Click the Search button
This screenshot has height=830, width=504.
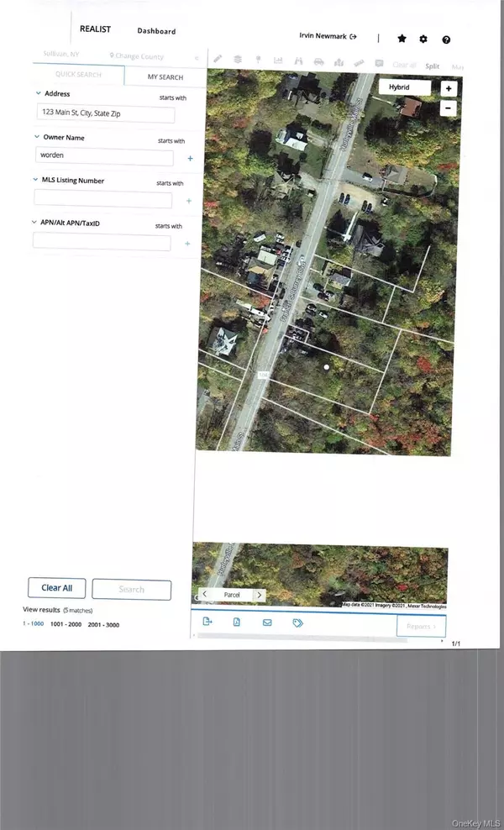pos(131,589)
